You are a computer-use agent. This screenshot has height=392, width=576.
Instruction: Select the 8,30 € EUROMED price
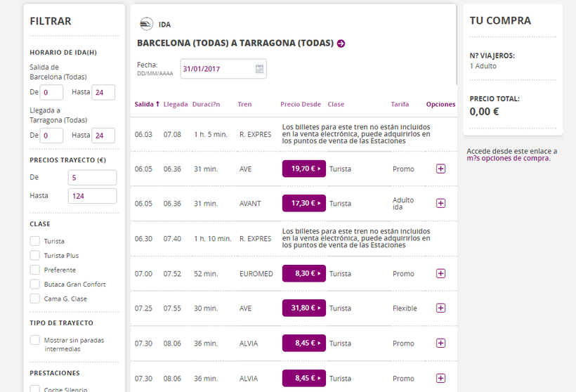click(303, 273)
